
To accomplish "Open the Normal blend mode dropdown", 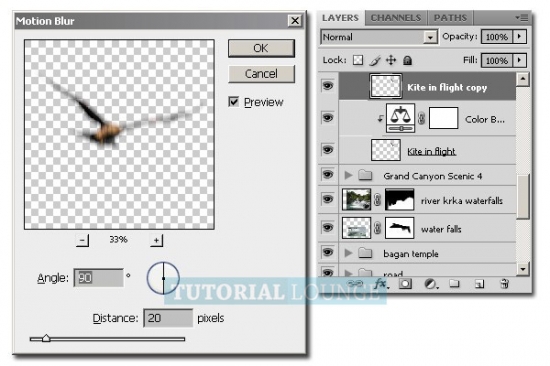I will click(379, 37).
